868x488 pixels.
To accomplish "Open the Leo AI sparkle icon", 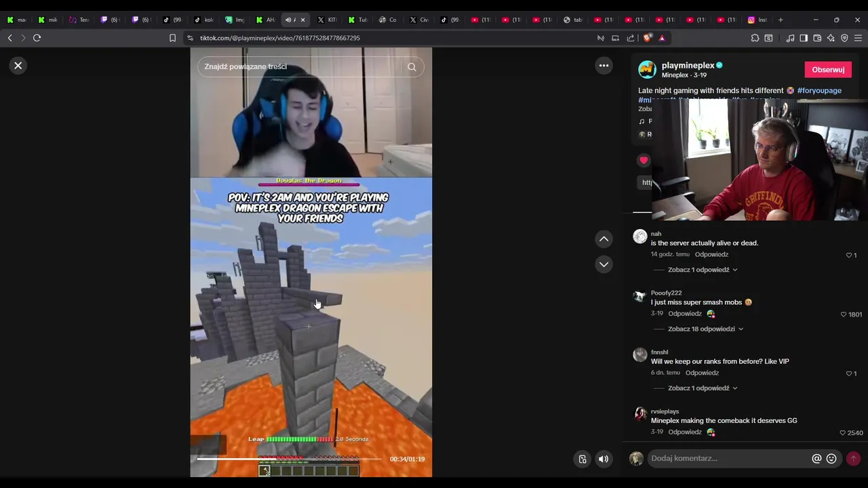I will tap(831, 38).
